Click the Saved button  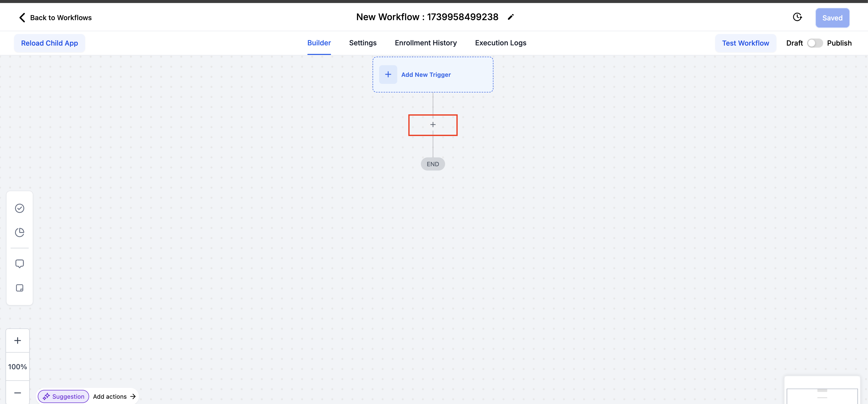click(x=832, y=18)
